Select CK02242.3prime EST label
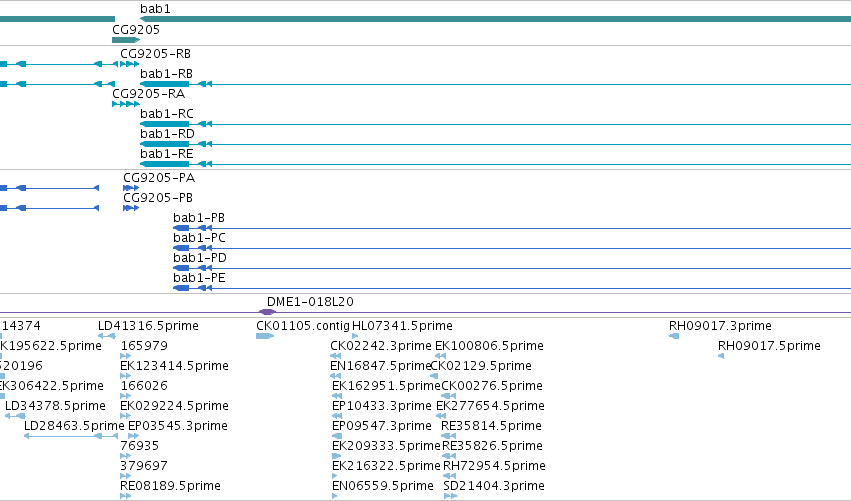This screenshot has height=501, width=851. click(381, 346)
